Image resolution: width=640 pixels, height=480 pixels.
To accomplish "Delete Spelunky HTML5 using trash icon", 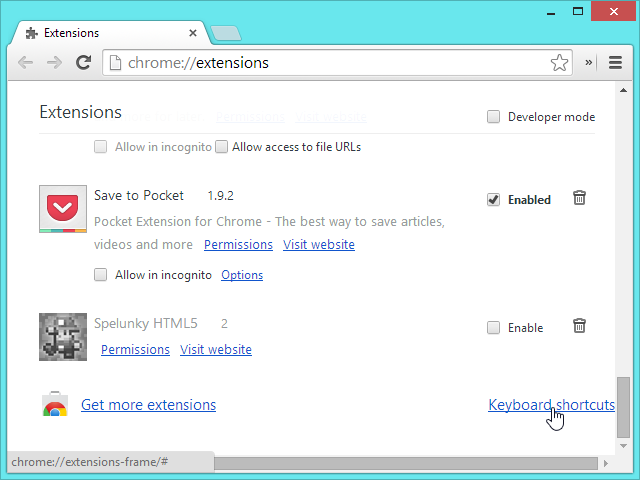I will [579, 326].
